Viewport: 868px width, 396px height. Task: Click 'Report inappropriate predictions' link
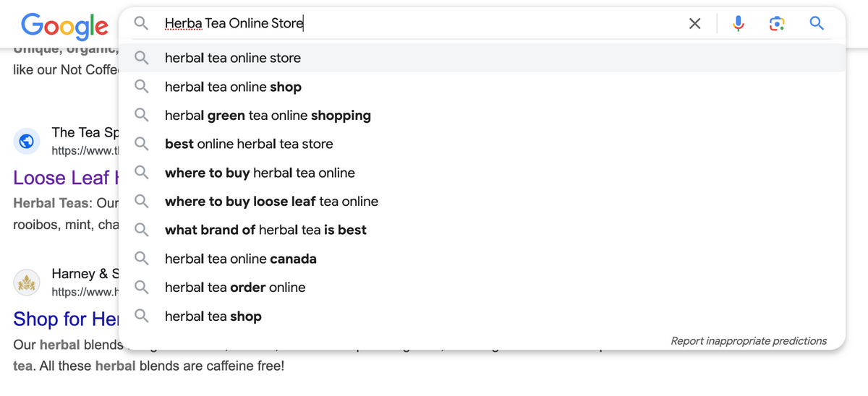(x=749, y=341)
